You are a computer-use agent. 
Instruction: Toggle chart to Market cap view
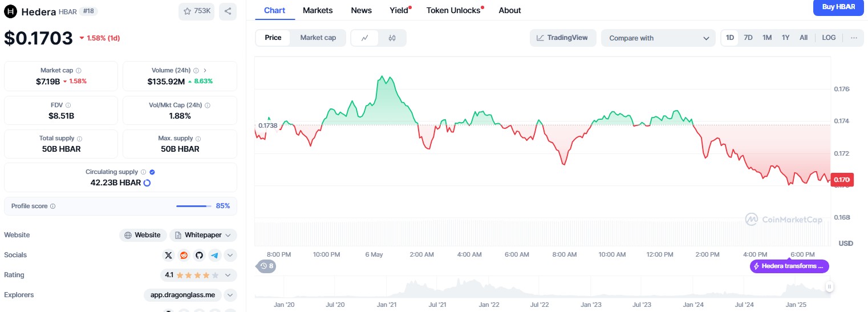pos(318,38)
